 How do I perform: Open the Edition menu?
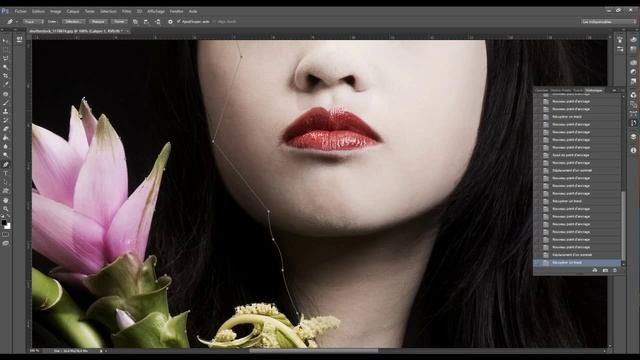[38, 11]
